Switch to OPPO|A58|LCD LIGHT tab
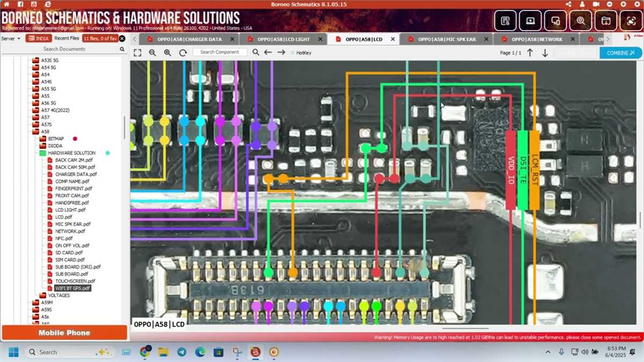The height and width of the screenshot is (362, 644). pos(283,39)
